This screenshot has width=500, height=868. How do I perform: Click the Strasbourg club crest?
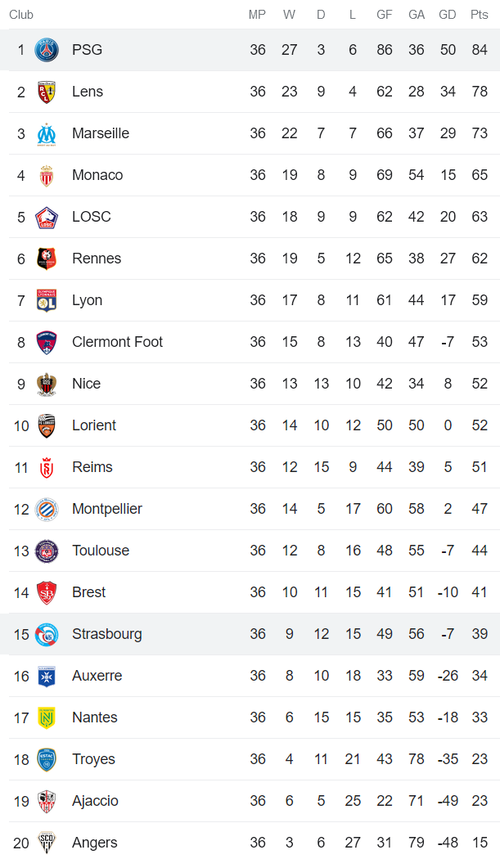[x=47, y=634]
